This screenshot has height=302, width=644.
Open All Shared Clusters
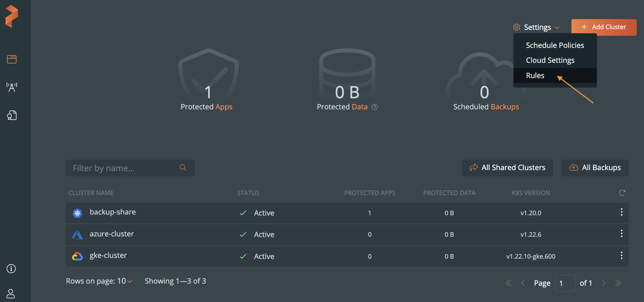pos(507,168)
